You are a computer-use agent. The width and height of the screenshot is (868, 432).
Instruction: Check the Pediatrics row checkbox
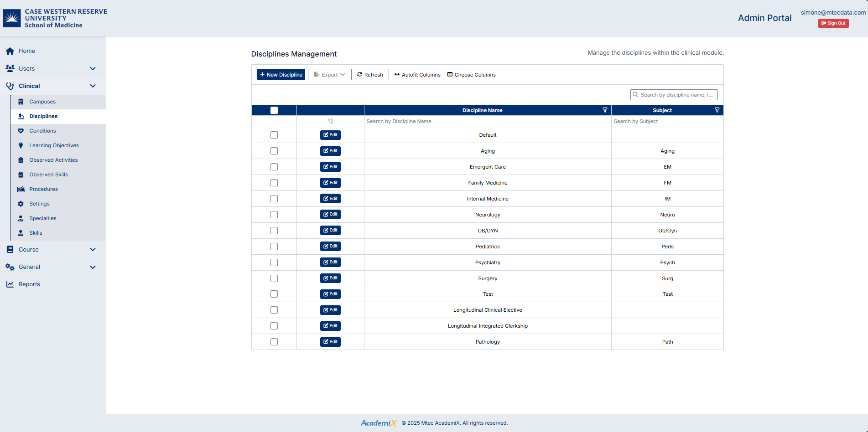point(274,247)
